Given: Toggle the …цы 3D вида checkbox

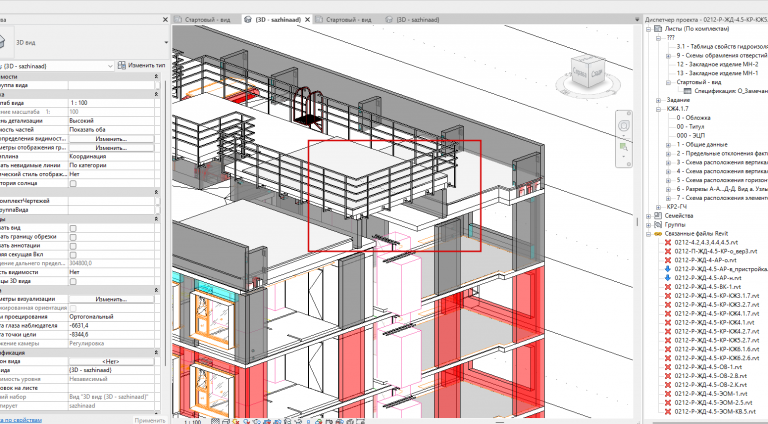Looking at the screenshot, I should tap(73, 282).
